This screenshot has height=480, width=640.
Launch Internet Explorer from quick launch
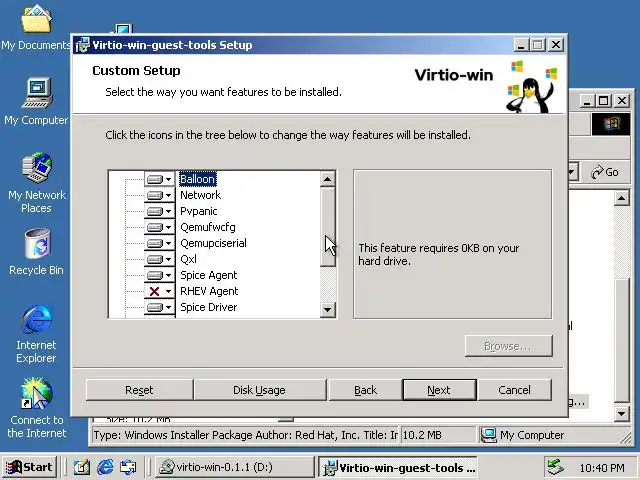(105, 467)
